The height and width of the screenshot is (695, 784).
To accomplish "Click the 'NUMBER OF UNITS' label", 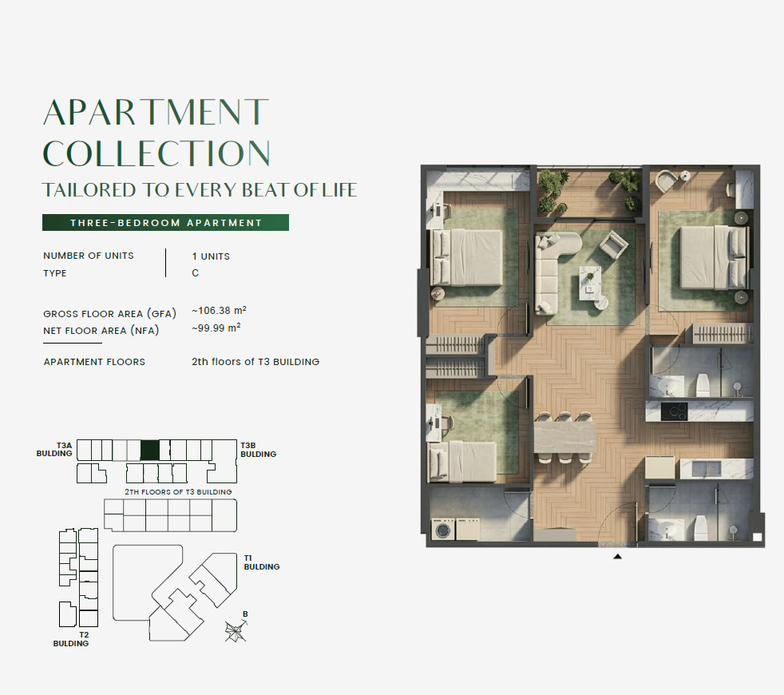I will (89, 256).
